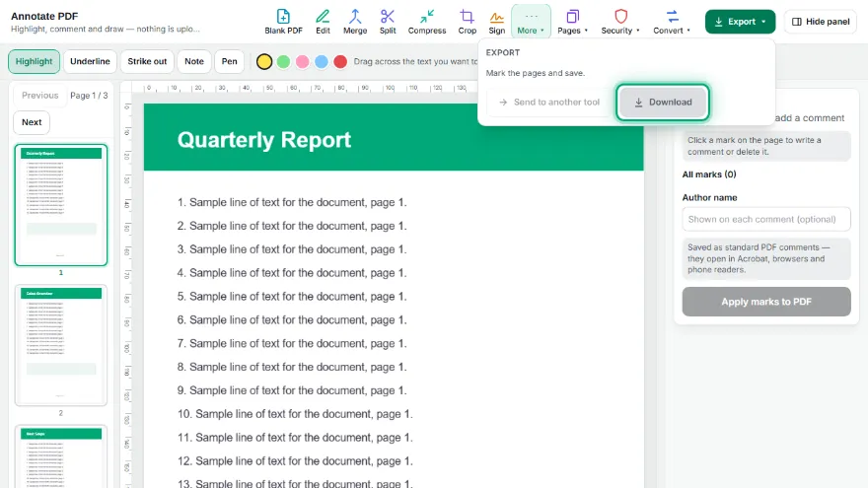868x488 pixels.
Task: Switch to Strike out mode
Action: click(x=147, y=61)
